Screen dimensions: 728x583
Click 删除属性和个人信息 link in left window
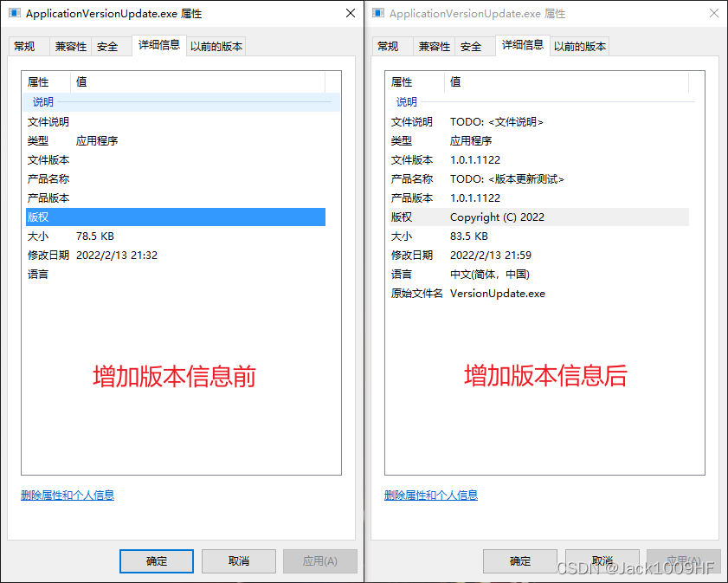(68, 496)
